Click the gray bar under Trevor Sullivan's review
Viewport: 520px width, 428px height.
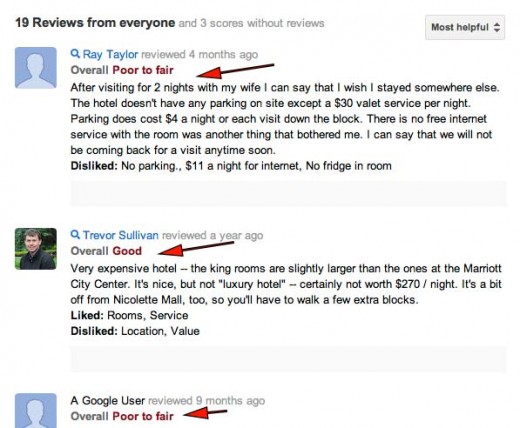(288, 359)
